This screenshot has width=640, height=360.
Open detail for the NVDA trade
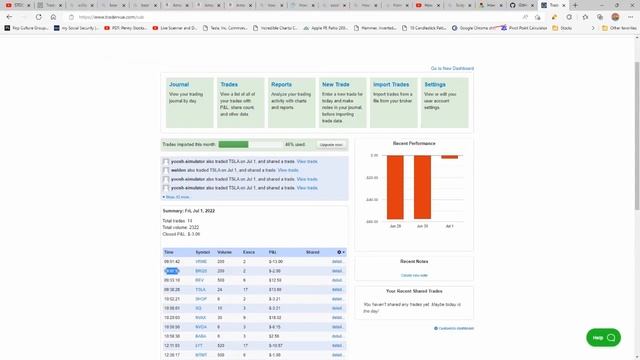click(337, 327)
